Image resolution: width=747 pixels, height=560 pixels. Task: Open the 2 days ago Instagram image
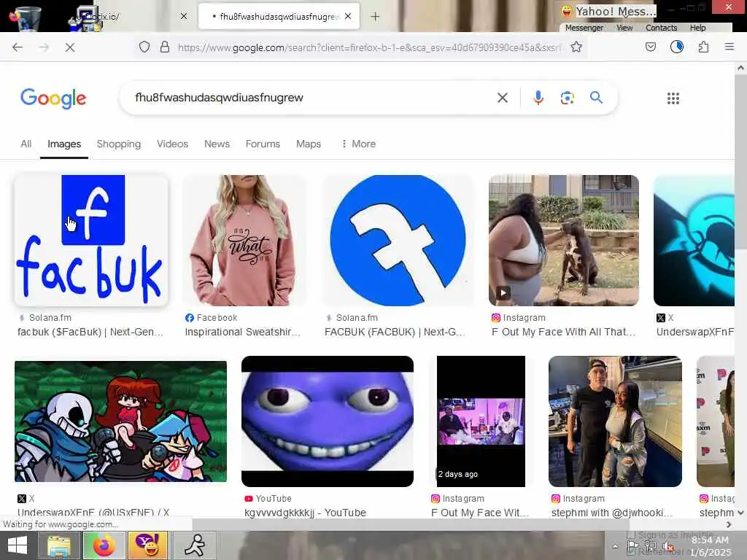click(481, 421)
